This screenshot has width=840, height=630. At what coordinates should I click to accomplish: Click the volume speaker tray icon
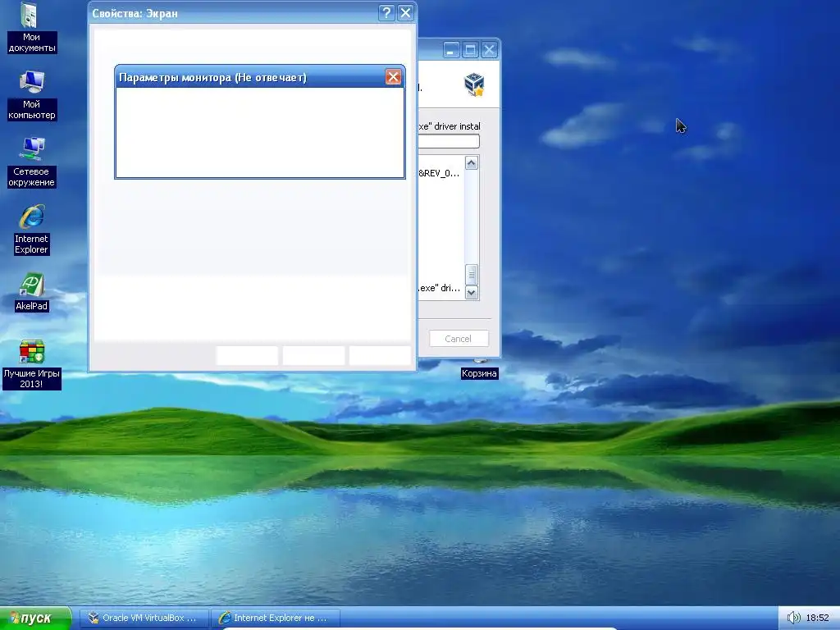coord(793,619)
